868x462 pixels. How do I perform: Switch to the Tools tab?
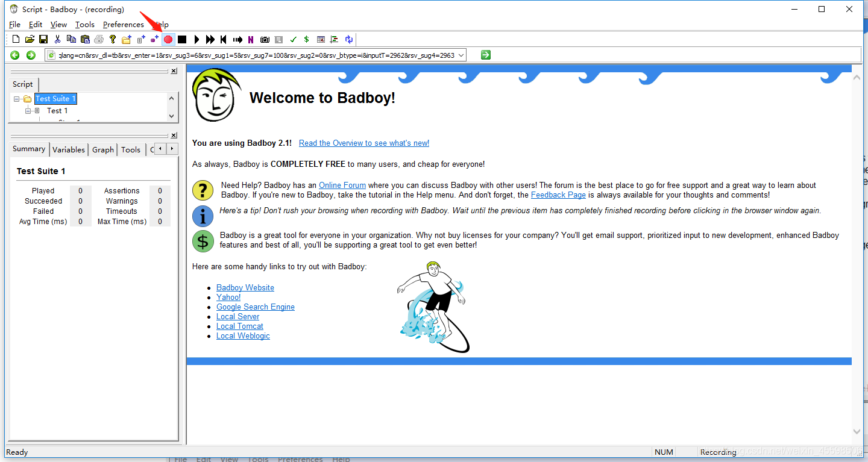coord(131,150)
